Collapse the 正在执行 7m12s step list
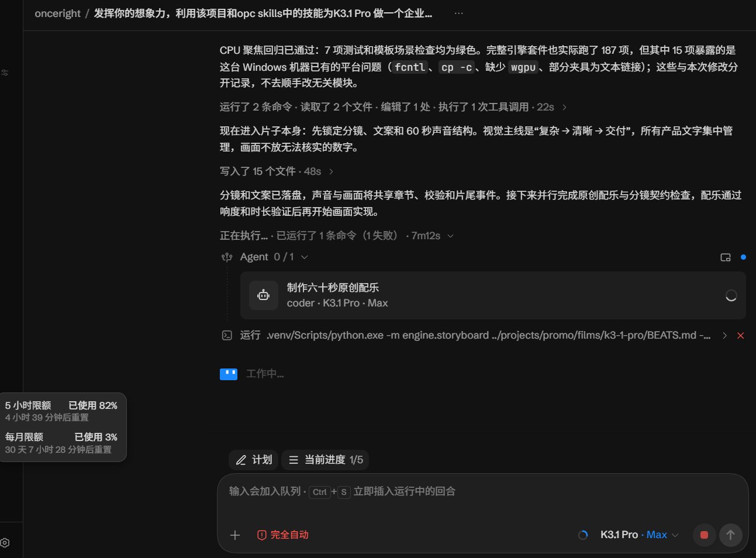756x558 pixels. (450, 236)
